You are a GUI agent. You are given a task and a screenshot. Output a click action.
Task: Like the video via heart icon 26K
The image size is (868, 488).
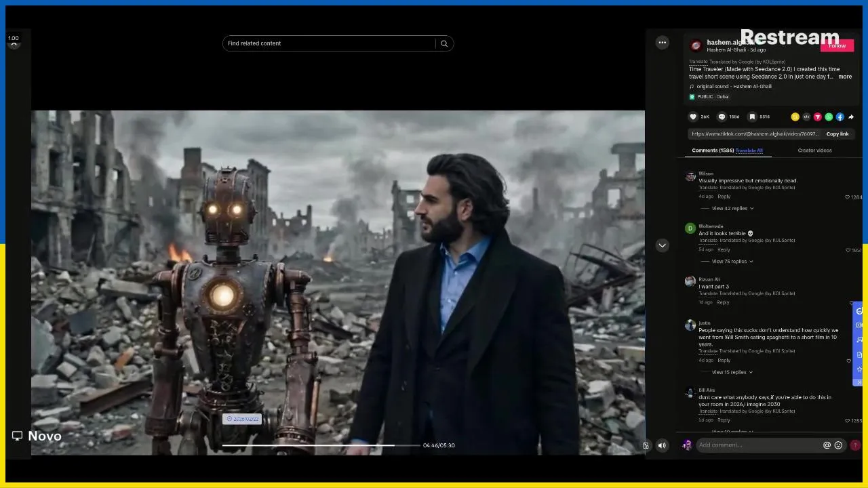(x=693, y=117)
